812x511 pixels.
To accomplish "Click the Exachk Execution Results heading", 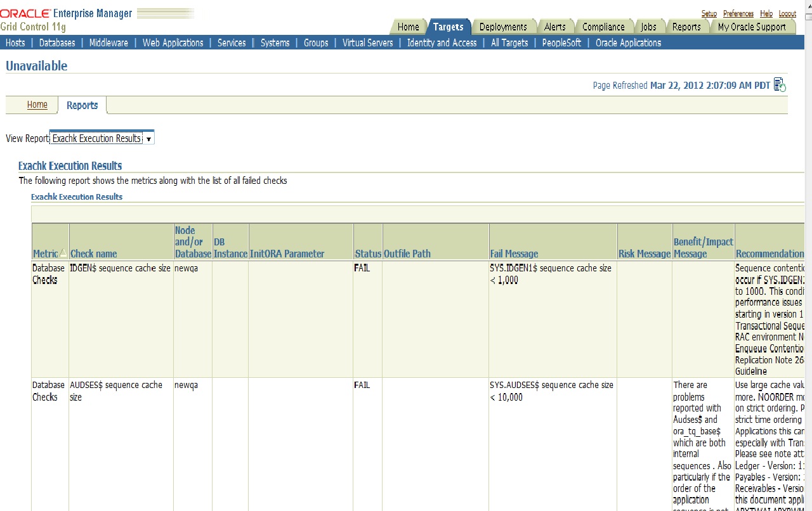I will 70,165.
